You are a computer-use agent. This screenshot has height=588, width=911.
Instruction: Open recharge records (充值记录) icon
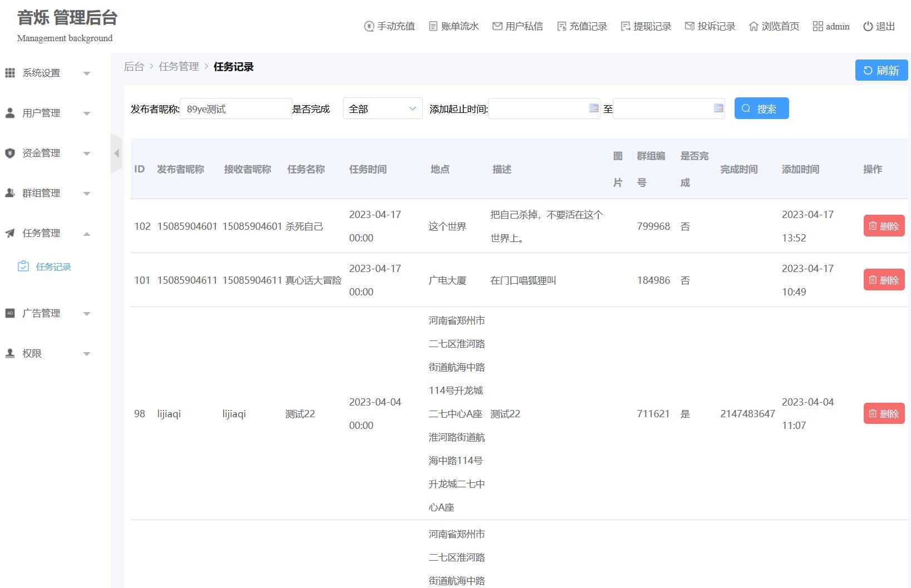562,26
